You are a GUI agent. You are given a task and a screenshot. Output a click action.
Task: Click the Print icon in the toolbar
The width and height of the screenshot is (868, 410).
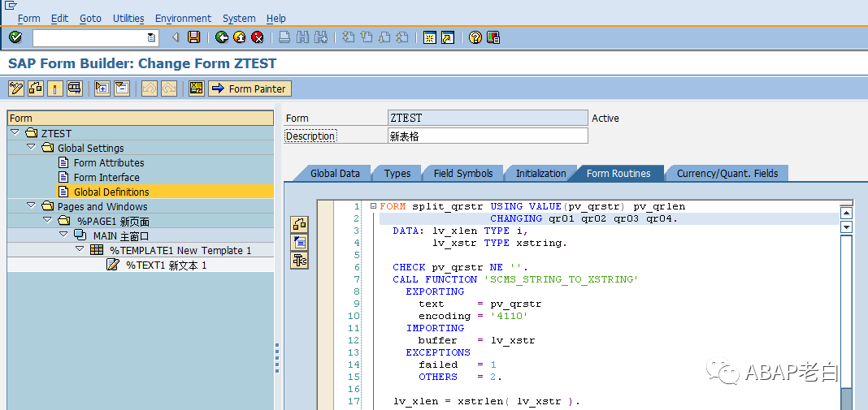point(284,37)
